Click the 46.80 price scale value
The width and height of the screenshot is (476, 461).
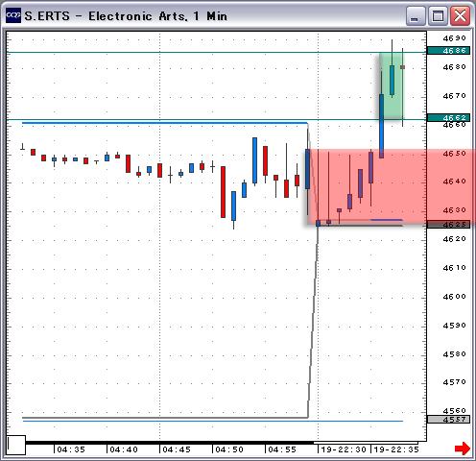[454, 67]
